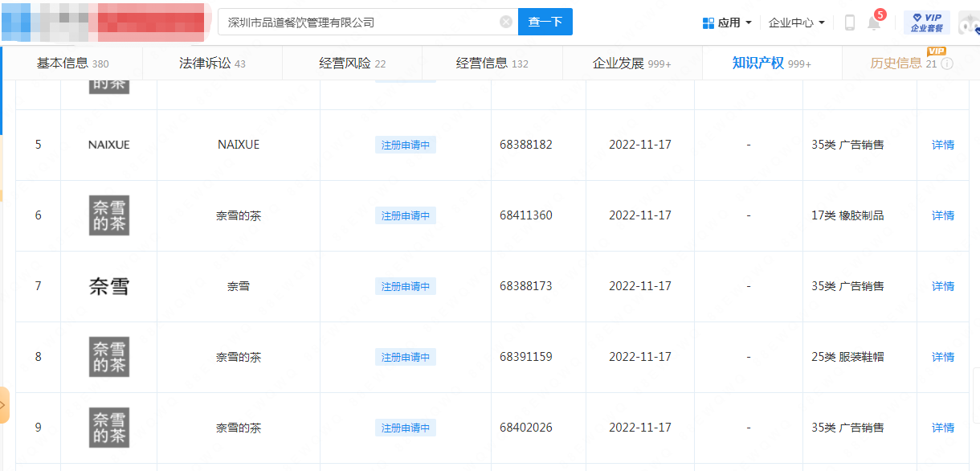Image resolution: width=980 pixels, height=471 pixels.
Task: Click the company name search field
Action: pyautogui.click(x=361, y=23)
